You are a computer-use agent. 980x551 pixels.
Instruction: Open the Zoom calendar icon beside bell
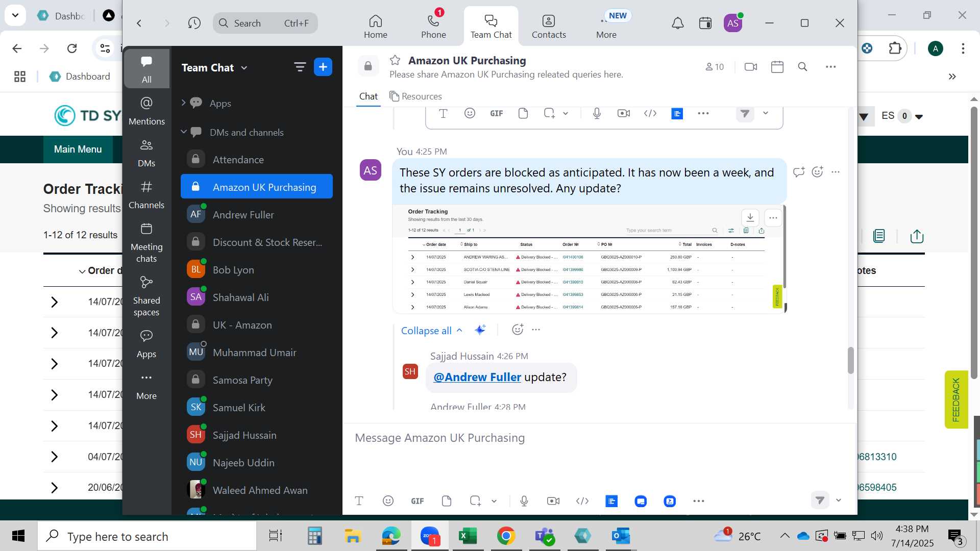(x=705, y=23)
